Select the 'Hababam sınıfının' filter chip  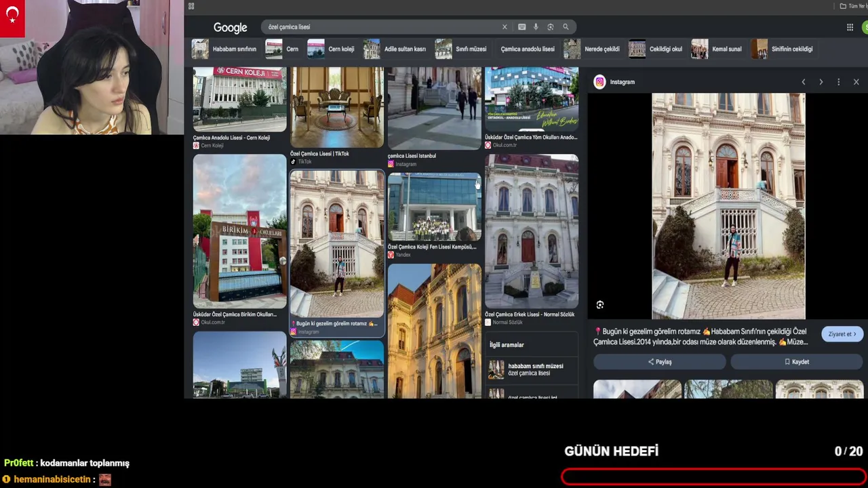click(x=224, y=49)
